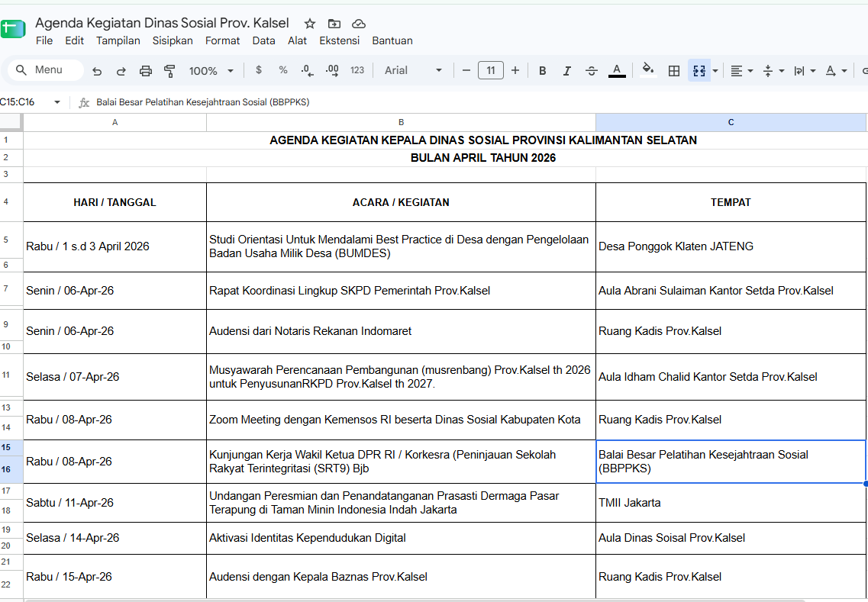Screen dimensions: 868x602
Task: Open more number formats (123)
Action: coord(357,70)
